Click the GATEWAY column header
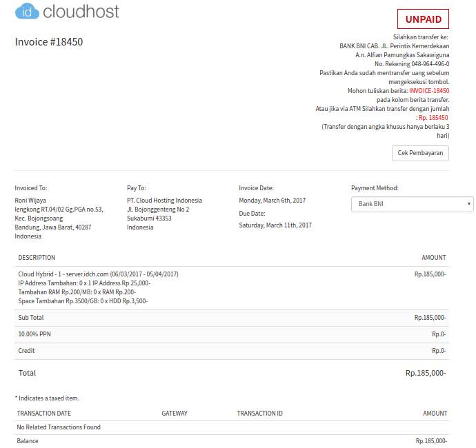The image size is (476, 448). coord(175,414)
